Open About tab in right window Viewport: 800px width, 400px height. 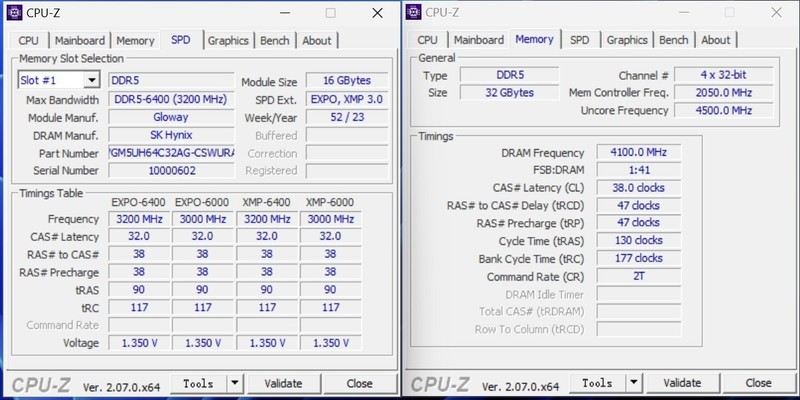click(x=716, y=40)
